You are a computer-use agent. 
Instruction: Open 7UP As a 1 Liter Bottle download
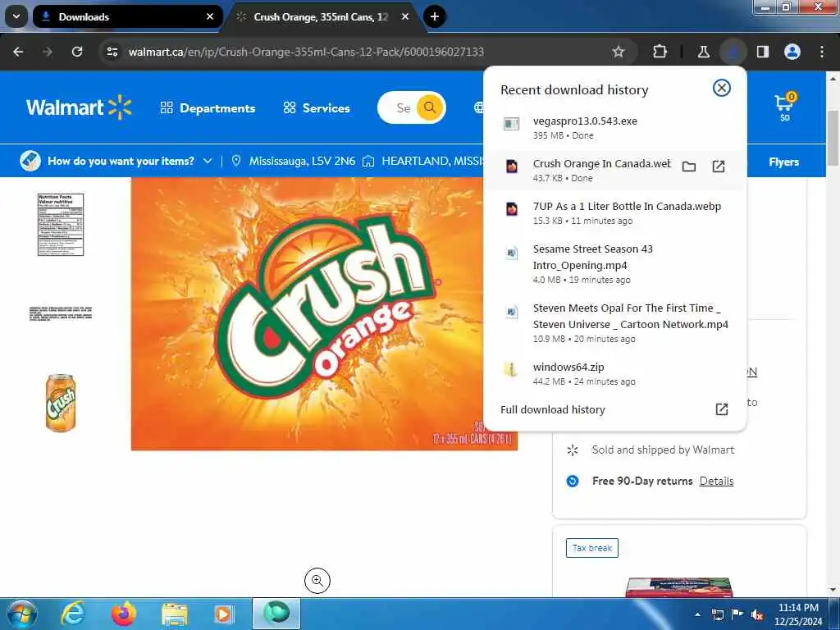614,212
